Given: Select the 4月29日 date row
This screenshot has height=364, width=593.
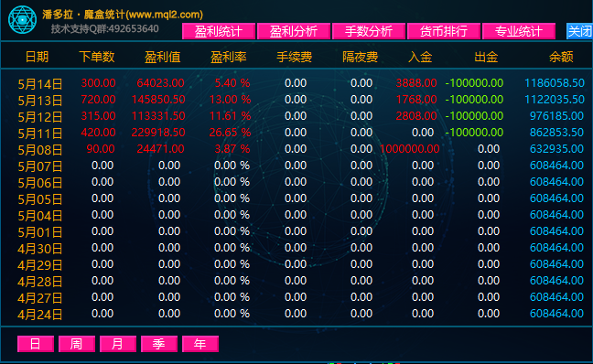Looking at the screenshot, I should click(x=40, y=265).
